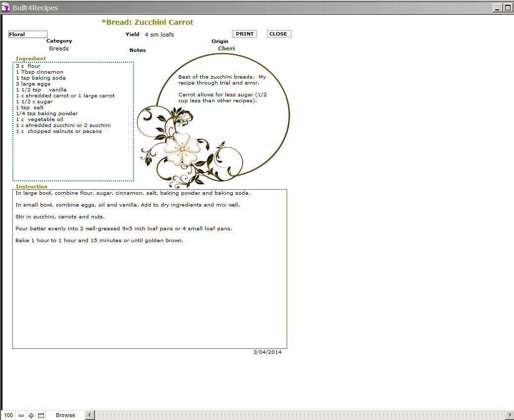Click the Yield field showing 4 sm loafs
Image resolution: width=514 pixels, height=420 pixels.
pos(159,35)
